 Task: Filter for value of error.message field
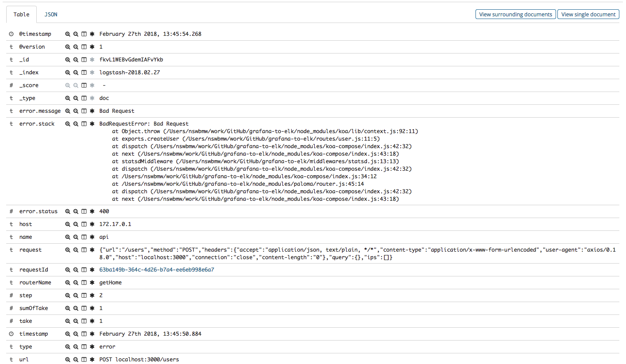(x=68, y=111)
